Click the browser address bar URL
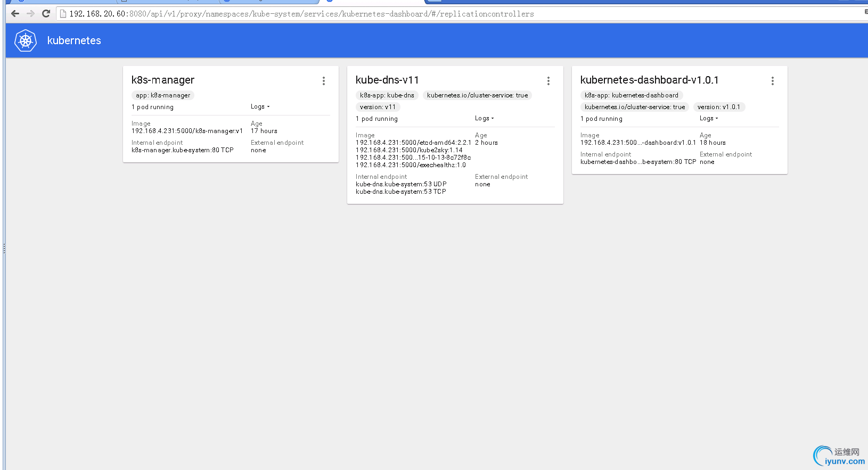Viewport: 868px width, 470px height. tap(301, 14)
